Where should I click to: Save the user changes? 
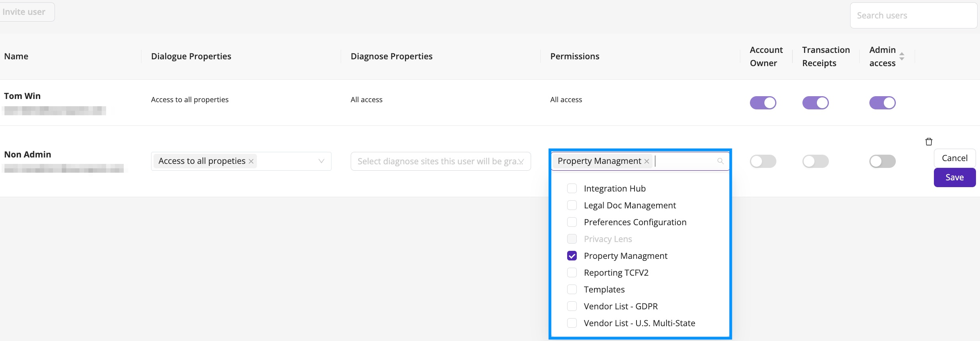tap(954, 178)
